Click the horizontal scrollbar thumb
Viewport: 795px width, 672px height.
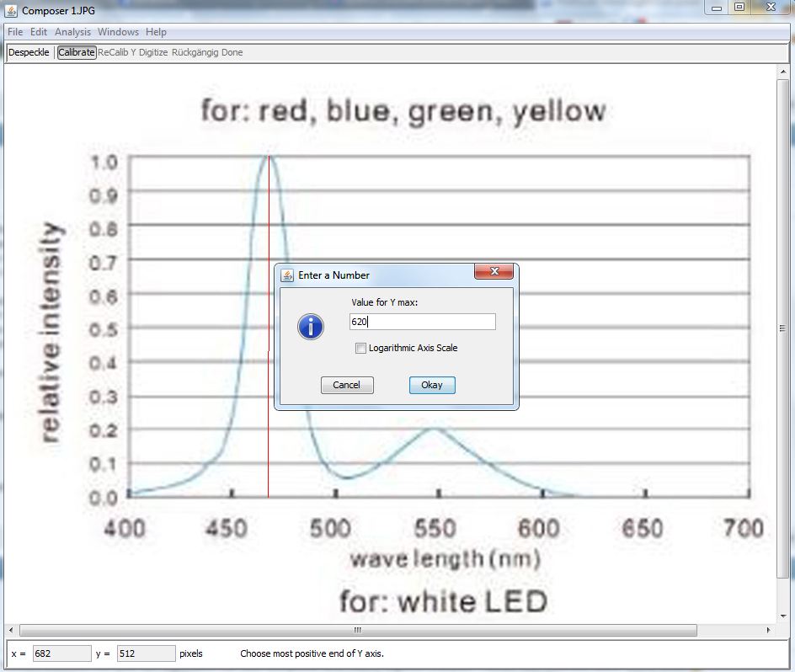click(x=357, y=630)
